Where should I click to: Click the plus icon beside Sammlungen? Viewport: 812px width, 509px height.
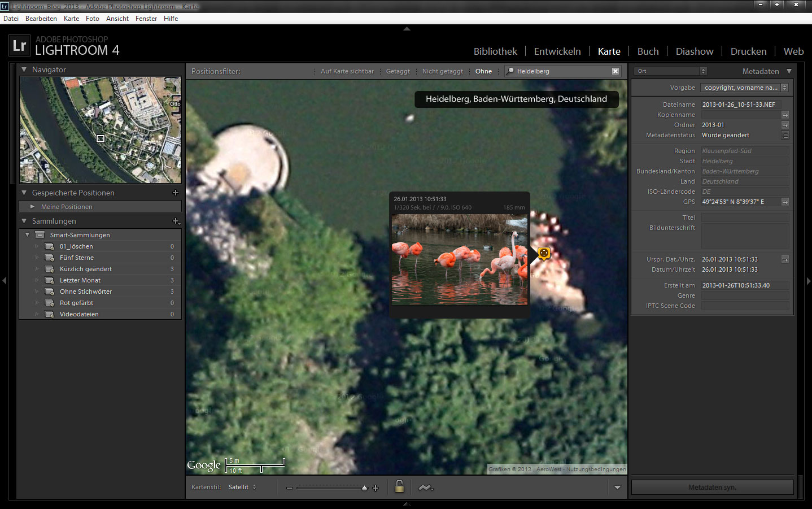coord(176,221)
